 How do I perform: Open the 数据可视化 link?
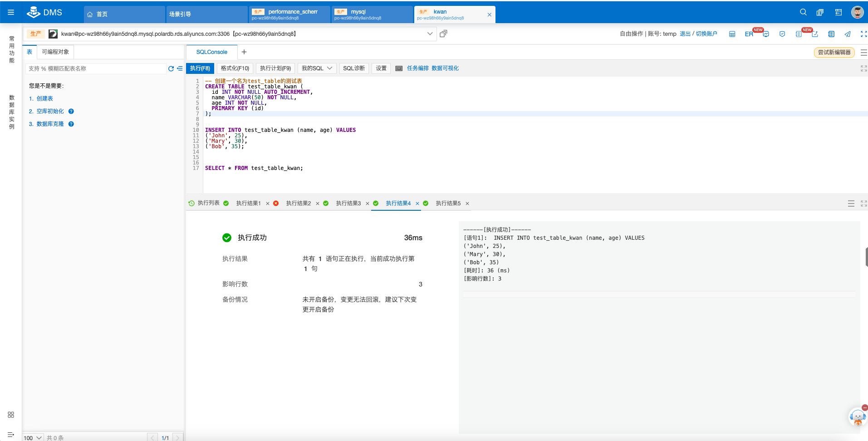[445, 68]
